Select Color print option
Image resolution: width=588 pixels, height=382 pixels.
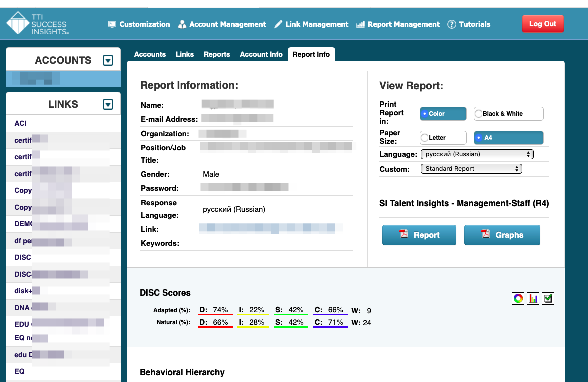(443, 114)
